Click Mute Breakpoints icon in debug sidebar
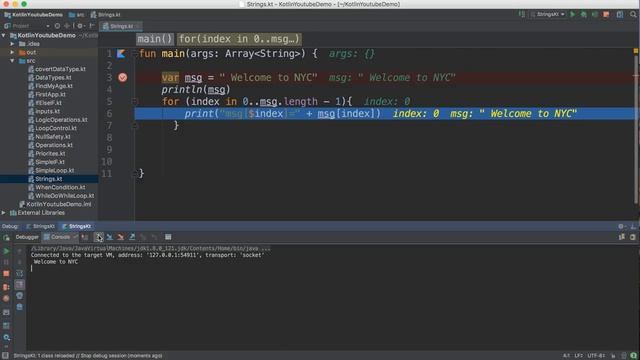The height and width of the screenshot is (360, 640). (x=6, y=298)
